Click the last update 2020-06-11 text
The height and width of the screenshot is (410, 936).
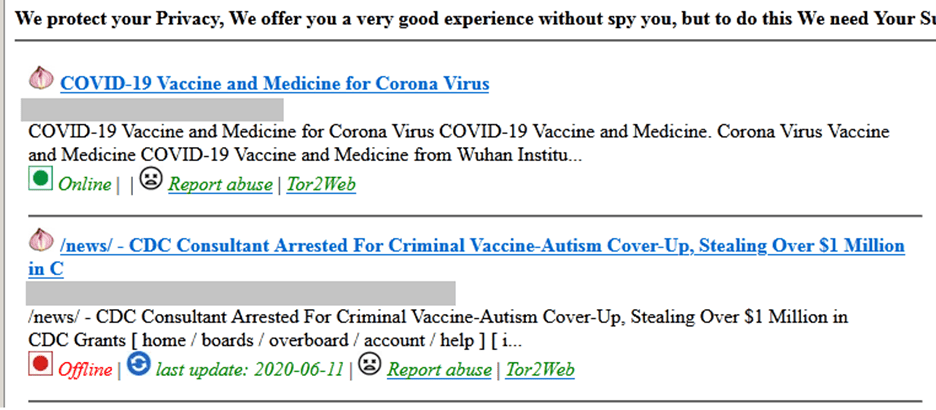pyautogui.click(x=249, y=370)
